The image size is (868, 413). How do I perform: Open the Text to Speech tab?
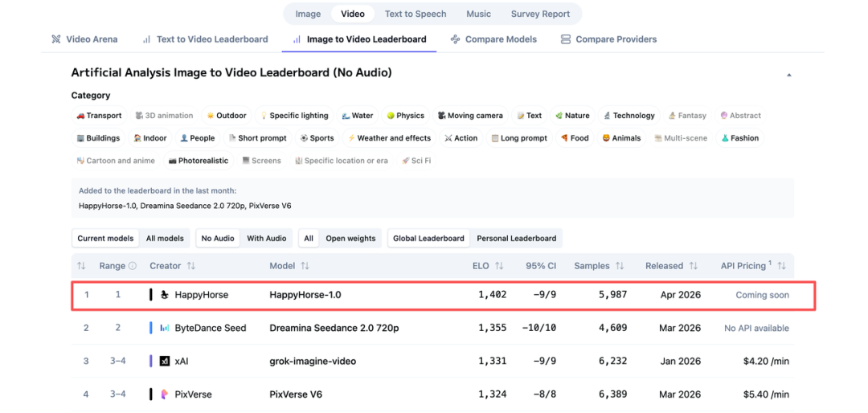click(x=415, y=14)
